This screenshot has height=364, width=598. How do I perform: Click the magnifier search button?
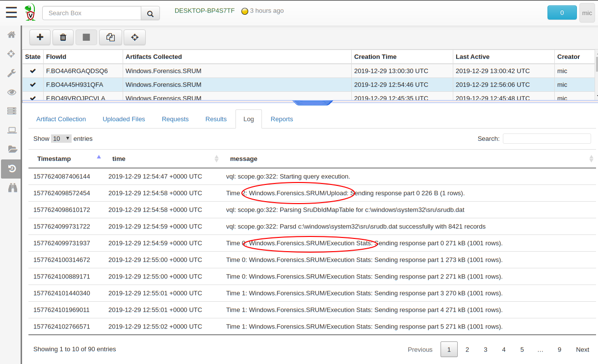pos(150,13)
